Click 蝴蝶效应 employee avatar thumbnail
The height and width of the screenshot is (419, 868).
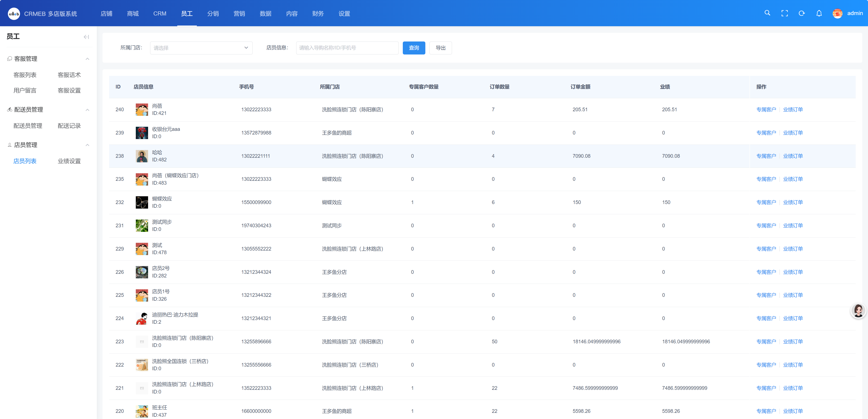coord(142,202)
